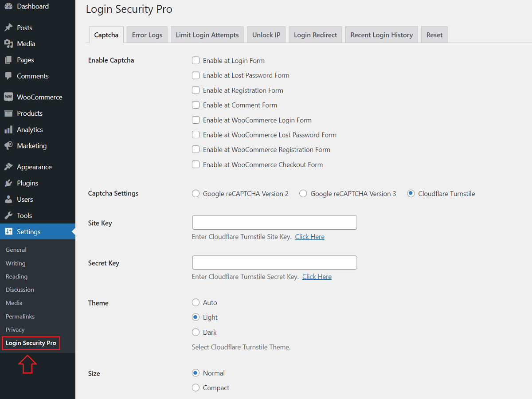Click the Tools wrench icon
The image size is (532, 399).
[8, 215]
